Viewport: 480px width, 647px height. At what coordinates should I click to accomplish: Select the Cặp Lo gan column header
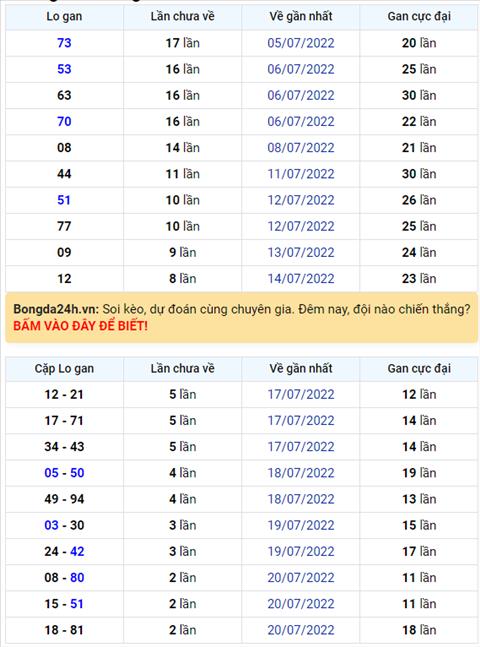(64, 368)
